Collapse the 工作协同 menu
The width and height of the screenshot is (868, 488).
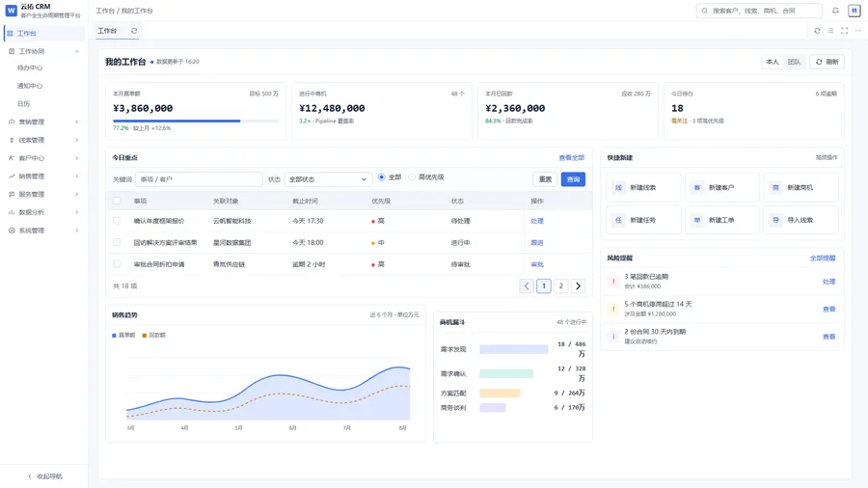(x=77, y=51)
